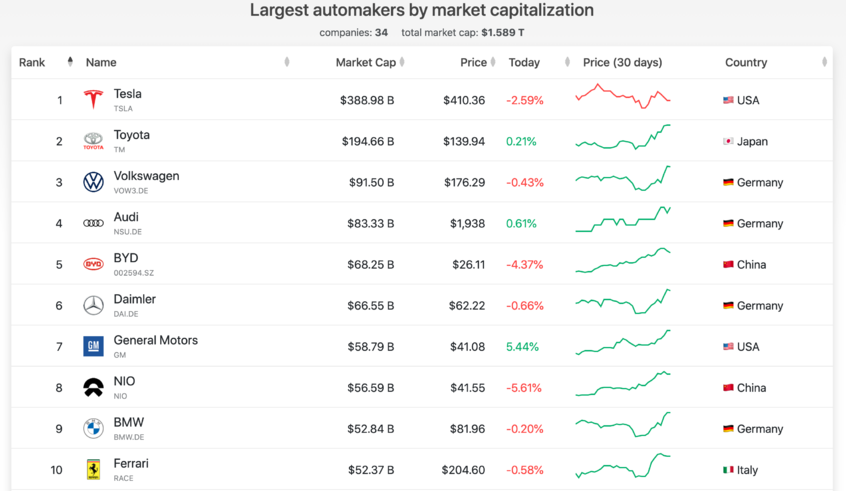Screen dimensions: 846x491
Task: Click the Today column header
Action: 524,62
